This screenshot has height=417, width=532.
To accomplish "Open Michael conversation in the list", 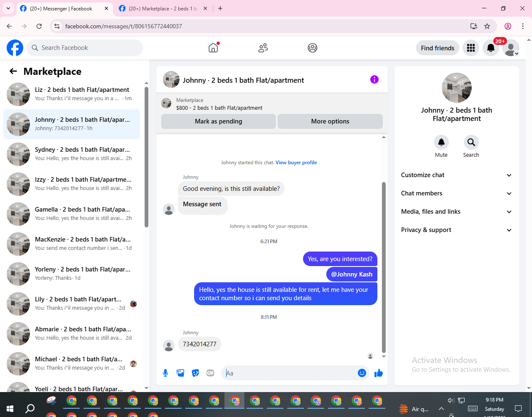I will [x=71, y=364].
